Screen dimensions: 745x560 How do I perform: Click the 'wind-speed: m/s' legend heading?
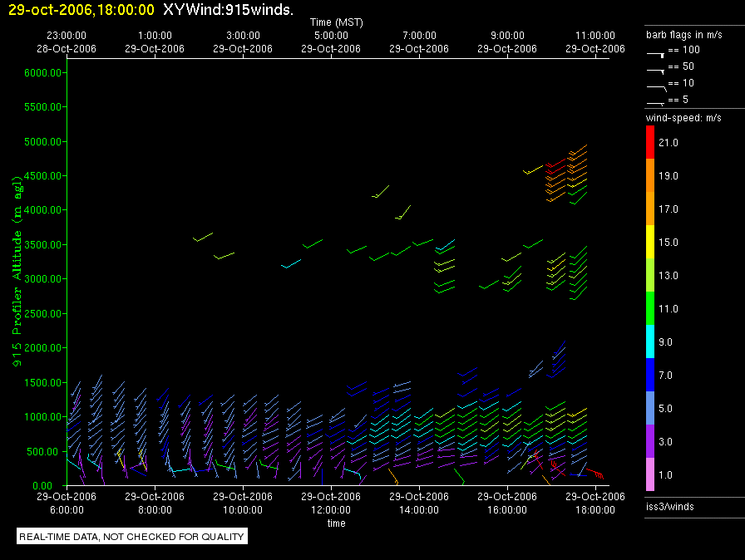click(683, 118)
